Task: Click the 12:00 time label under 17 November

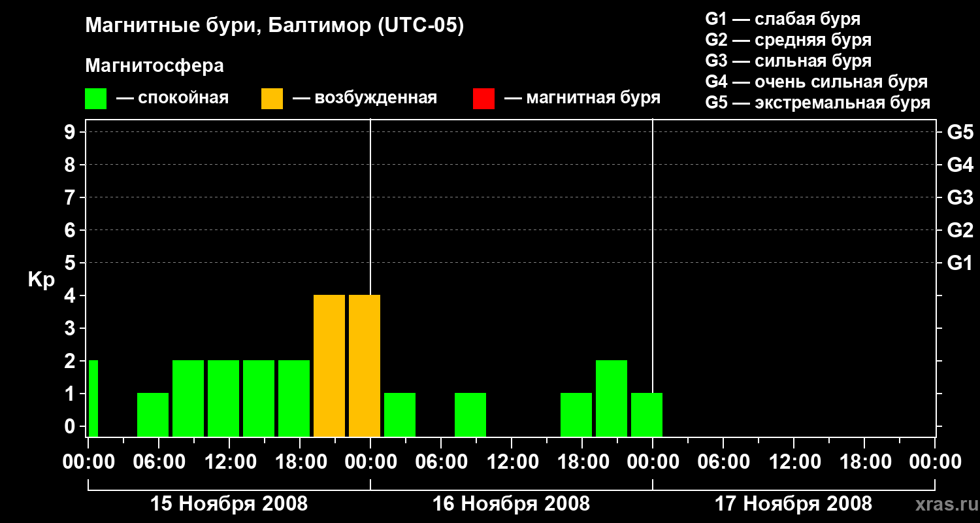Action: [x=793, y=462]
